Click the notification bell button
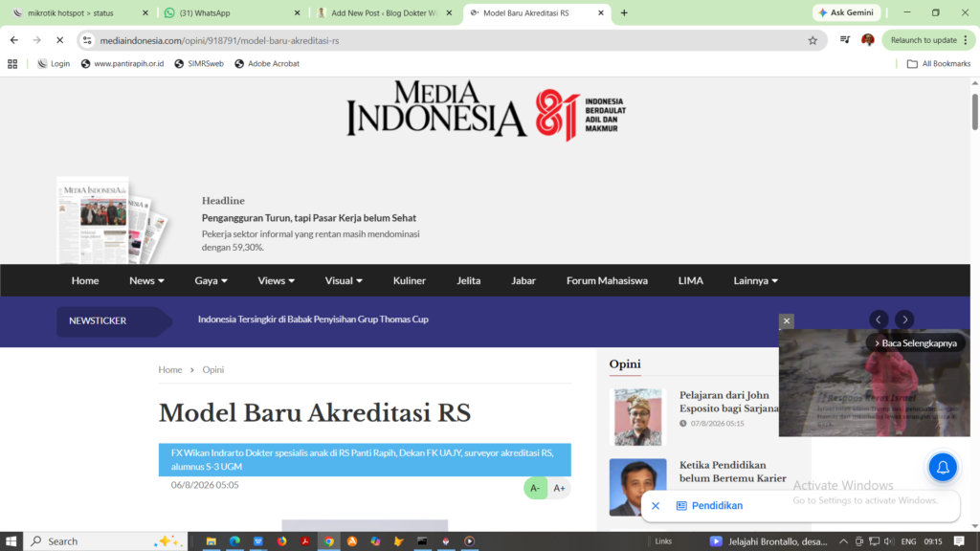Screen dimensions: 980x551 click(943, 467)
